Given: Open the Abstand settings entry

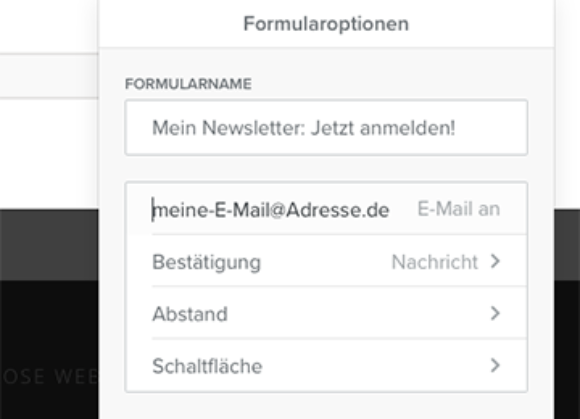Looking at the screenshot, I should 326,313.
